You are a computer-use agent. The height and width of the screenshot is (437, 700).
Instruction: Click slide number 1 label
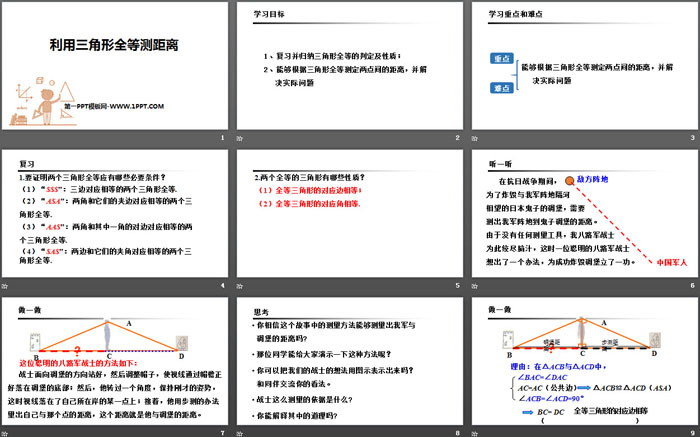coord(222,138)
